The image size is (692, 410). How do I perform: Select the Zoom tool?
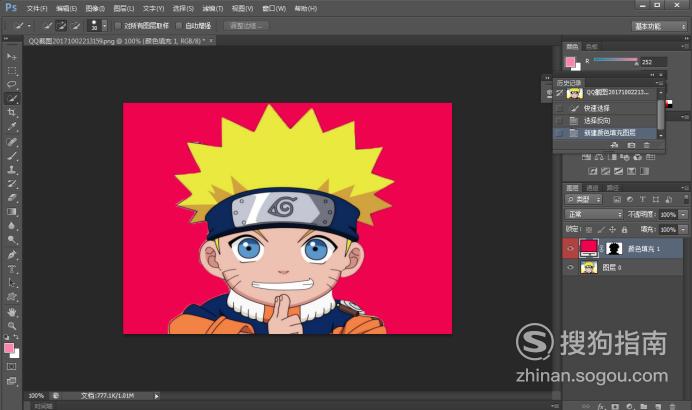point(11,326)
